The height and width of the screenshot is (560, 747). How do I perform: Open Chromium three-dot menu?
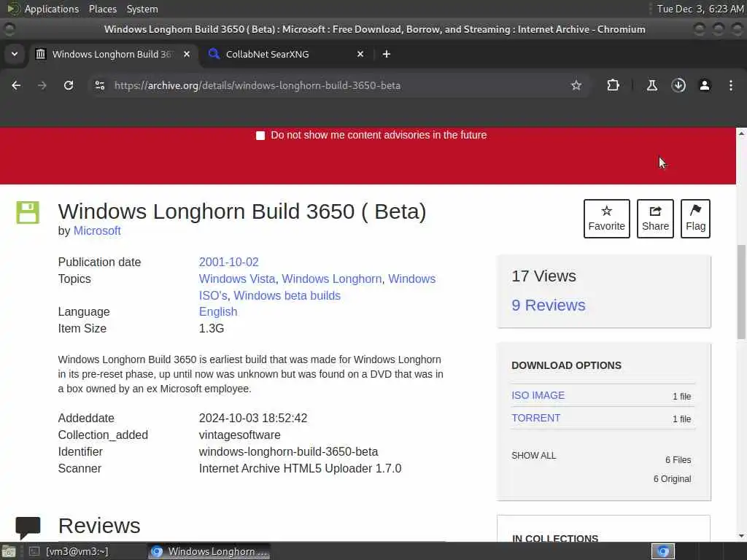pos(731,85)
